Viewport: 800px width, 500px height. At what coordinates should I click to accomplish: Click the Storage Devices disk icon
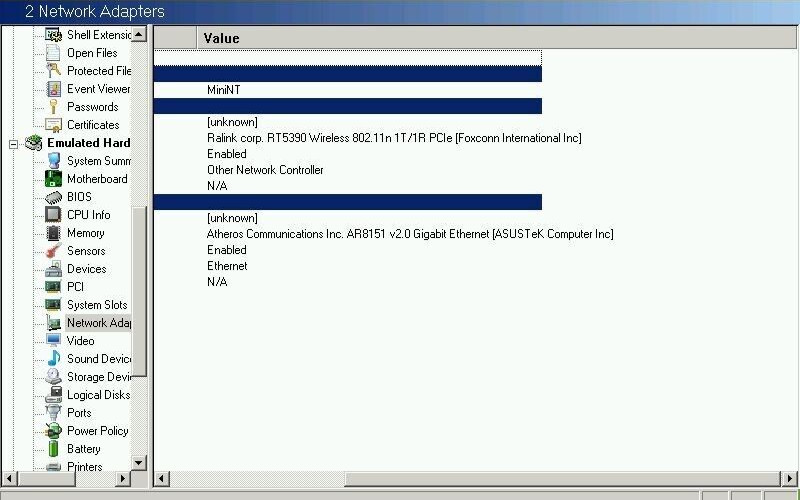[x=53, y=377]
